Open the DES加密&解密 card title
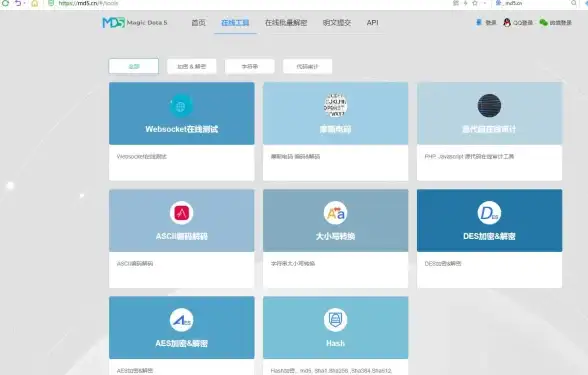This screenshot has height=375, width=588. pyautogui.click(x=489, y=236)
